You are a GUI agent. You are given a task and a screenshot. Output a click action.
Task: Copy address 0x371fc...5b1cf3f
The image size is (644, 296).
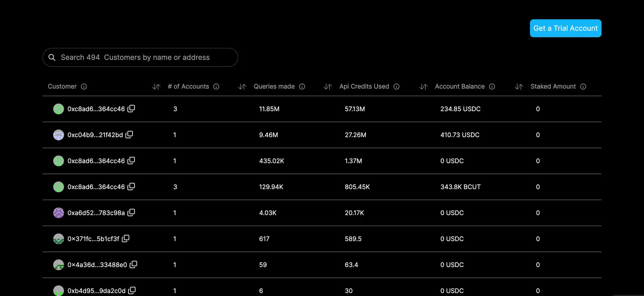point(125,239)
